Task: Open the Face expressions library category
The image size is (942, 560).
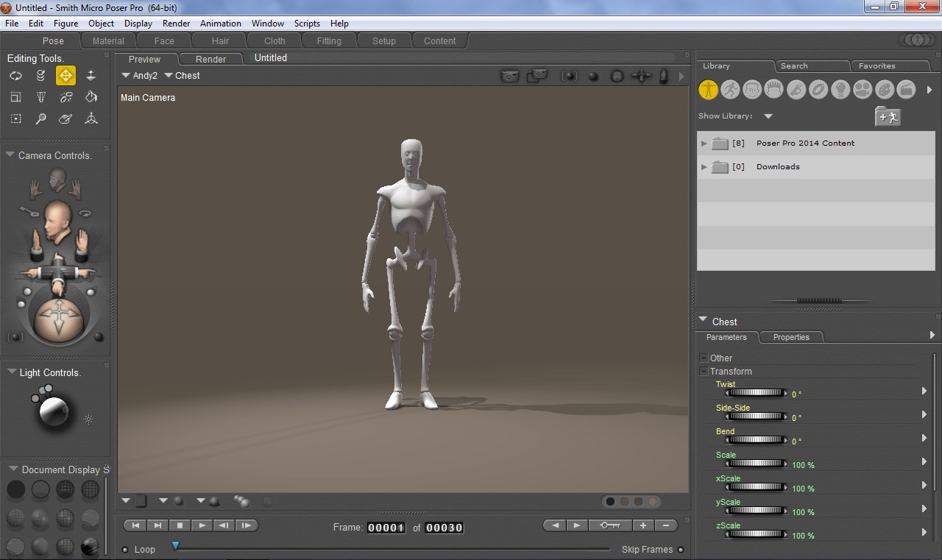Action: (x=752, y=90)
